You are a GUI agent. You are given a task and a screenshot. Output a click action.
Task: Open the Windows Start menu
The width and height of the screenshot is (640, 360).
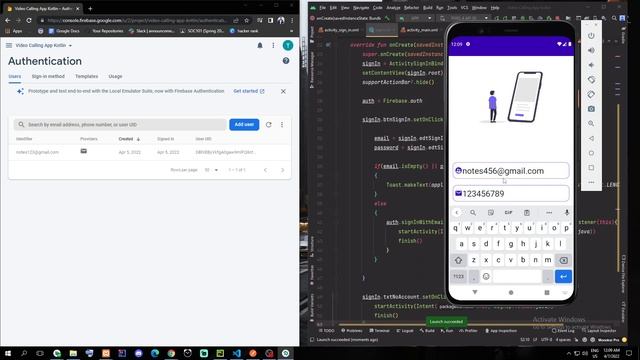(7, 353)
